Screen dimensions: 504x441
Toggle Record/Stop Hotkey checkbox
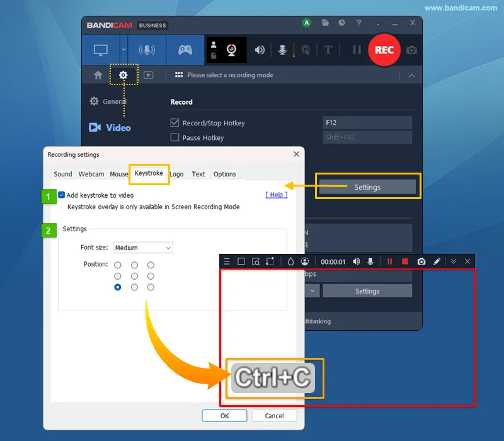pos(175,122)
